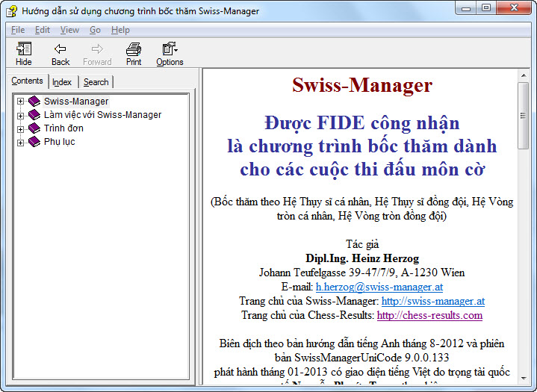
Task: Click the vertical scrollbar thumb
Action: coord(524,116)
